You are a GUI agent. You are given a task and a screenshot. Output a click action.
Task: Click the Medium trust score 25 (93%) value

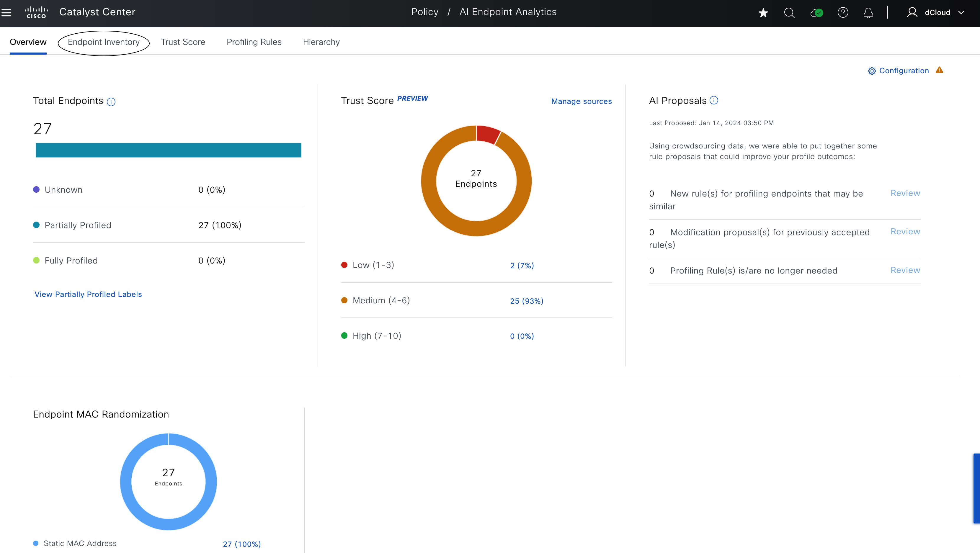coord(527,301)
